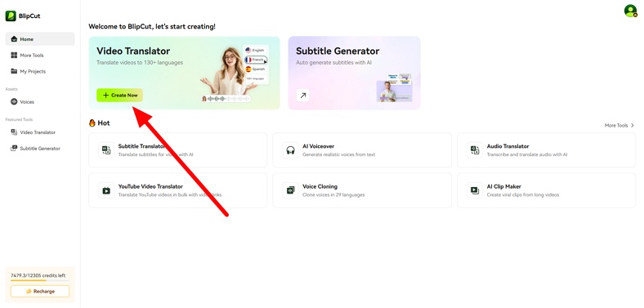The image size is (644, 308).
Task: Click the More Tools link chevron
Action: (x=633, y=126)
